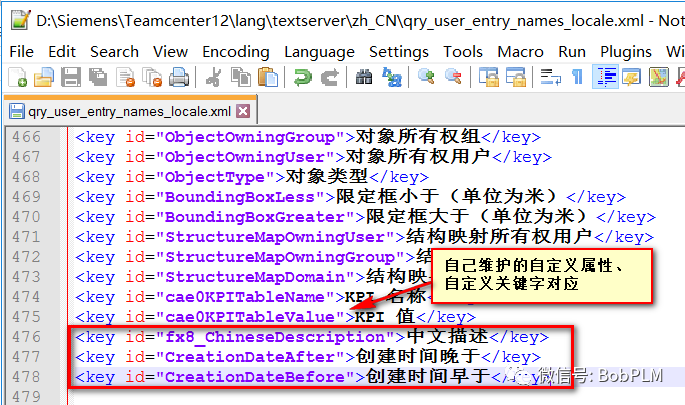This screenshot has height=405, width=685.
Task: Click the Save All toolbar icon
Action: [98, 77]
